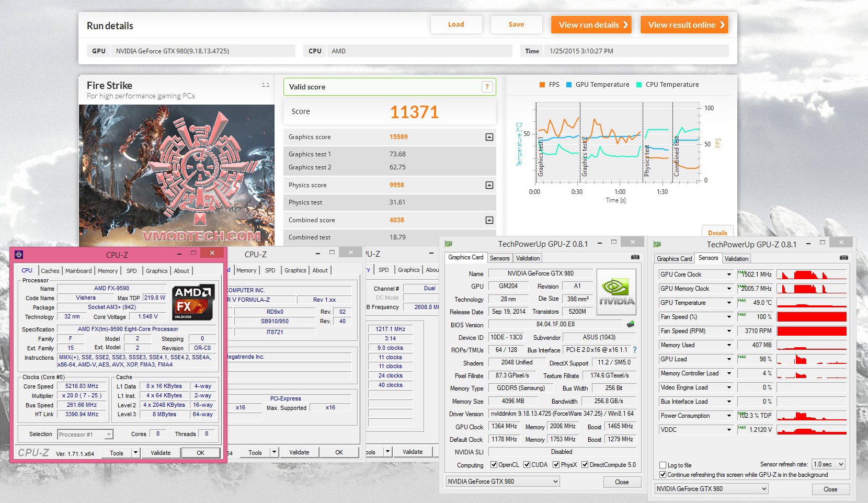Switch to Sensors tab in GPU-Z Graphics Card window
Image resolution: width=868 pixels, height=503 pixels.
click(x=499, y=258)
